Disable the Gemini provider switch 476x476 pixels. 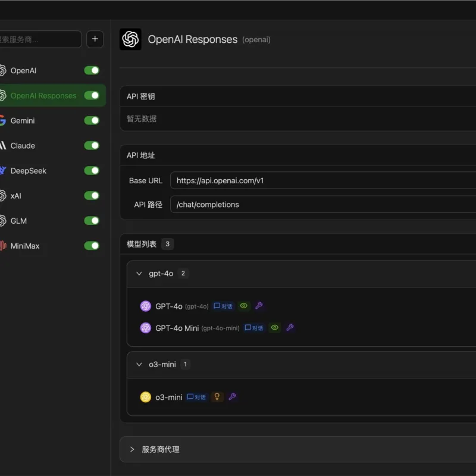(92, 121)
